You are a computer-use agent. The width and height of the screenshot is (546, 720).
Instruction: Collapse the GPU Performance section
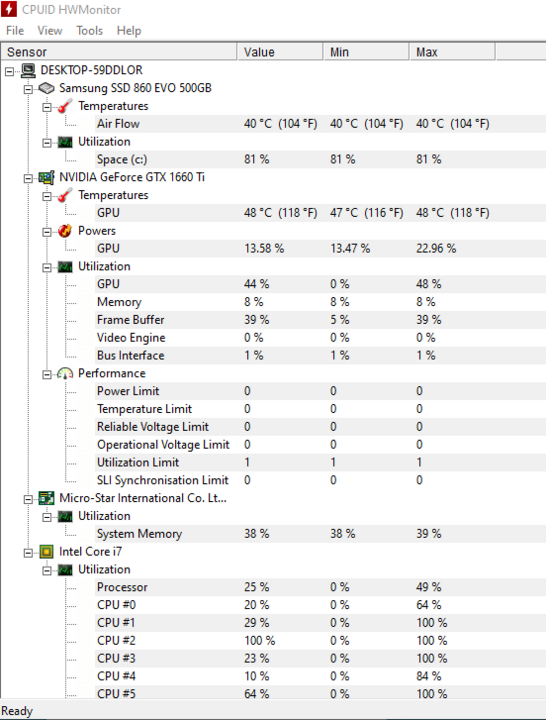[47, 375]
